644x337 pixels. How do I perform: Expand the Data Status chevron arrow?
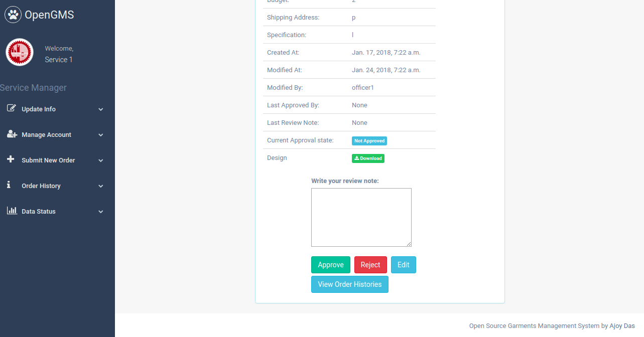pyautogui.click(x=101, y=212)
